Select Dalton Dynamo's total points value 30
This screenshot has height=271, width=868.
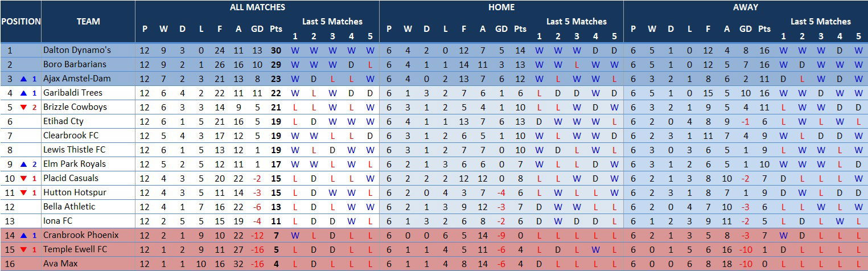276,50
